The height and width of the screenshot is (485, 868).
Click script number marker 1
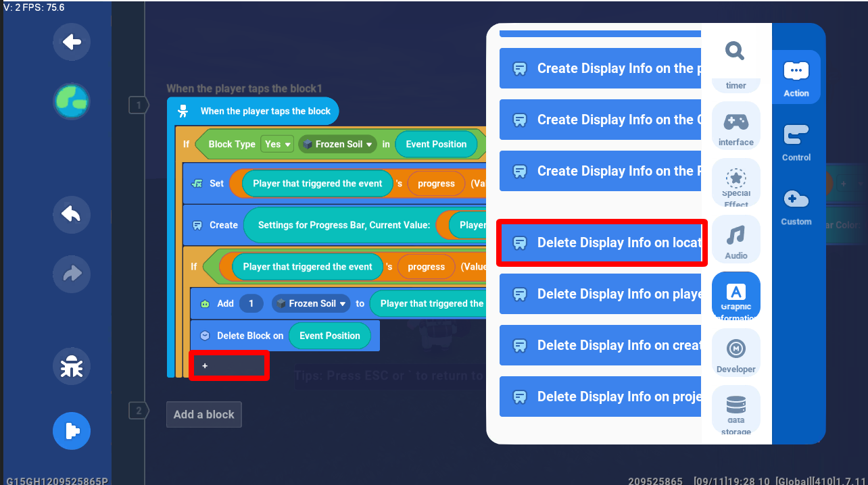point(139,105)
